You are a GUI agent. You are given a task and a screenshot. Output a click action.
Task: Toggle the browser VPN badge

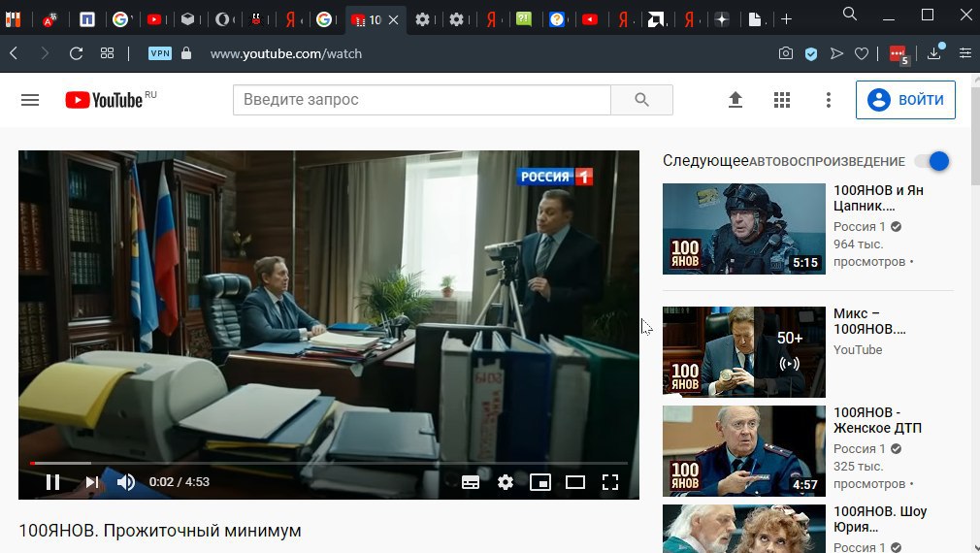pos(160,53)
